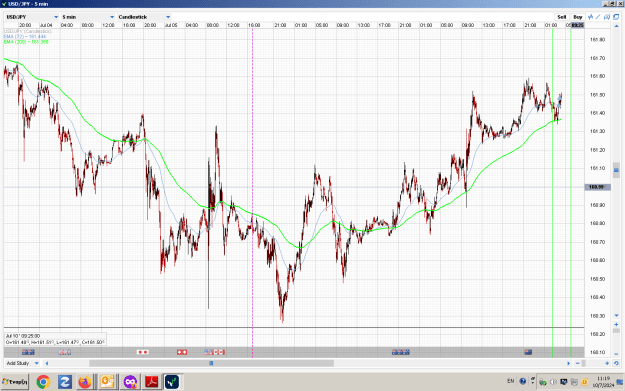Viewport: 625px width, 391px height.
Task: Click the price axis scroll-up arrow
Action: click(x=616, y=26)
